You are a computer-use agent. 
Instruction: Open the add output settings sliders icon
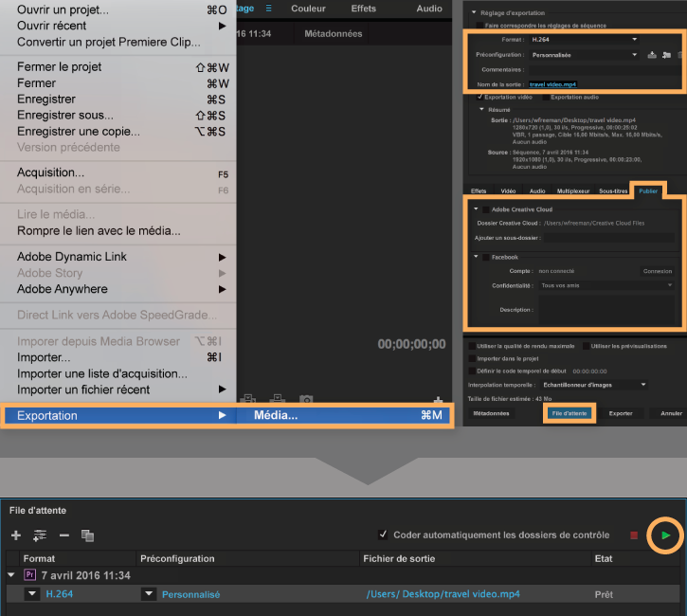click(40, 535)
